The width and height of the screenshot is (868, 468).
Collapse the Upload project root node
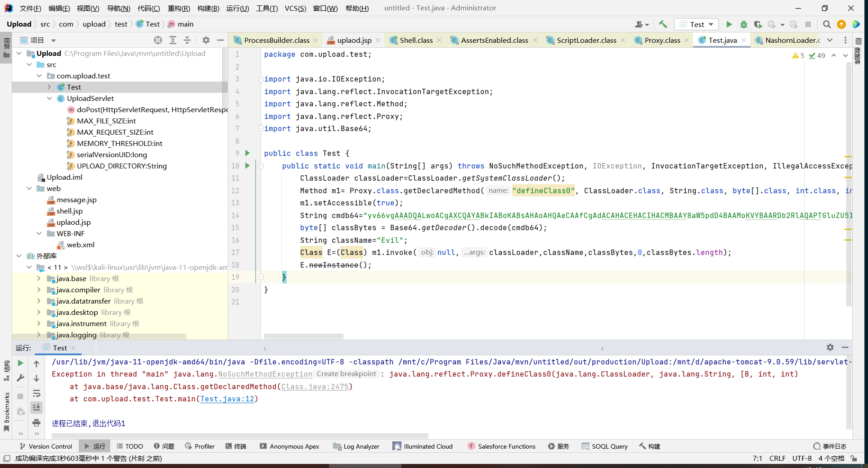tap(19, 53)
